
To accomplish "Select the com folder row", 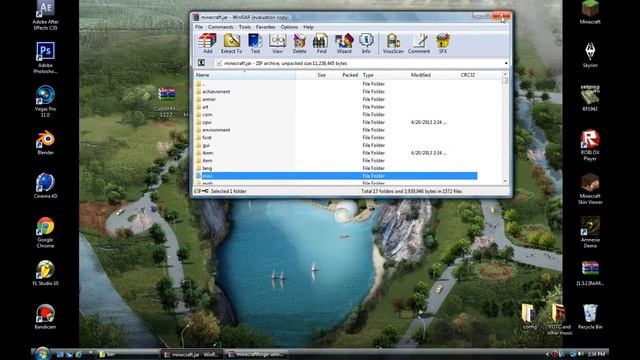I will point(336,115).
